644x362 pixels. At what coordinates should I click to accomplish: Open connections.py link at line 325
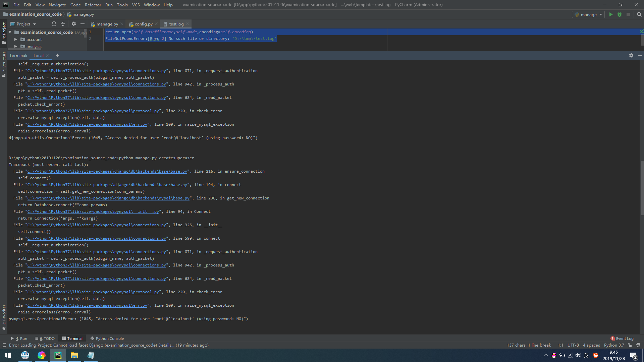(97, 225)
